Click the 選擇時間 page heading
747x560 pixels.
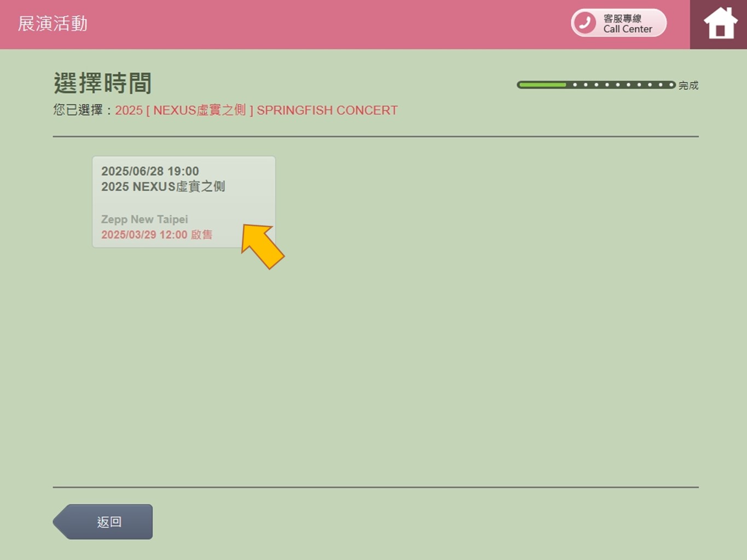coord(102,83)
